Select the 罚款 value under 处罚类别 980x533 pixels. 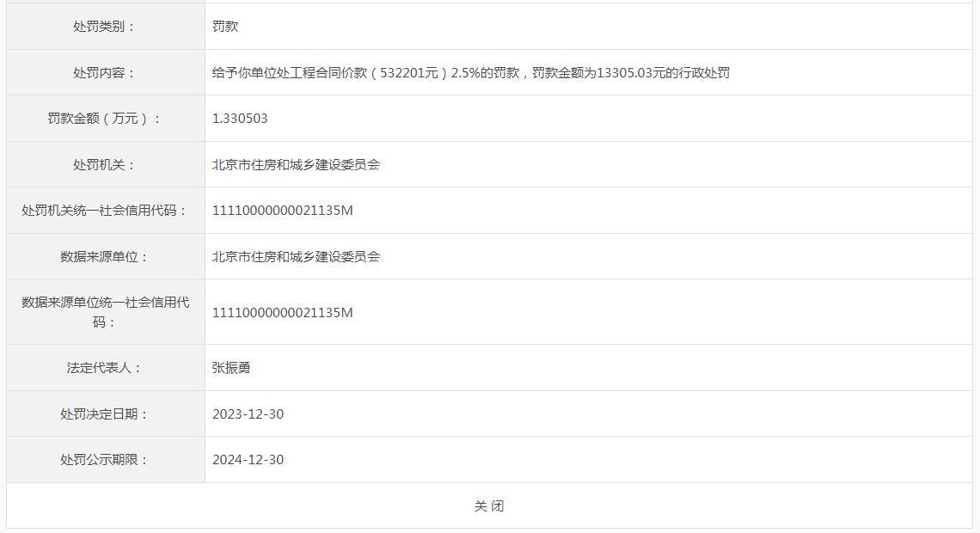click(x=225, y=27)
